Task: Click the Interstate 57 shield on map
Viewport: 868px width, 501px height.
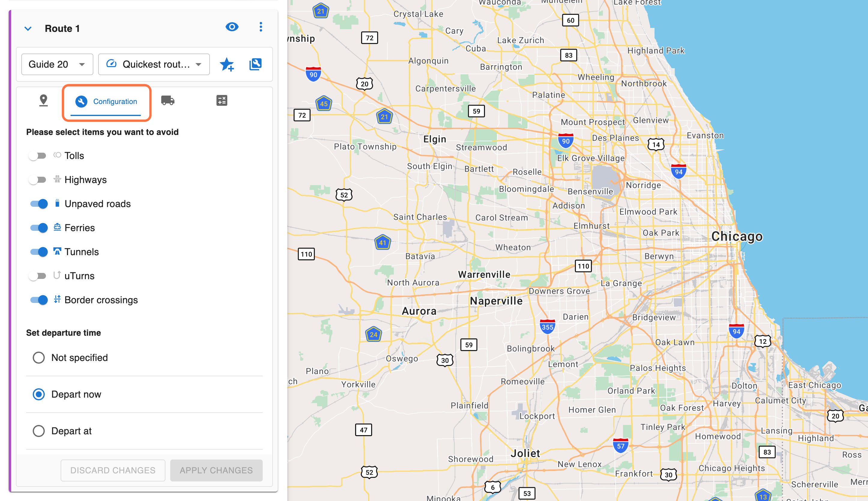Action: pyautogui.click(x=621, y=446)
